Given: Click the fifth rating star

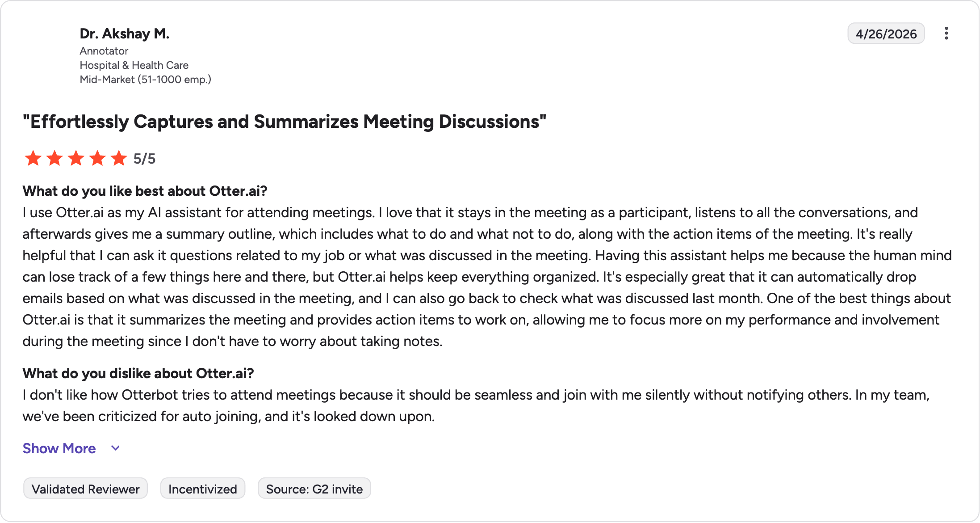Looking at the screenshot, I should tap(119, 158).
